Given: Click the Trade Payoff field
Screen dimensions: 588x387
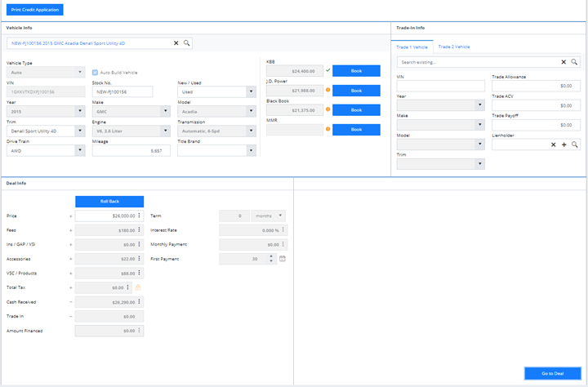Looking at the screenshot, I should (x=537, y=125).
